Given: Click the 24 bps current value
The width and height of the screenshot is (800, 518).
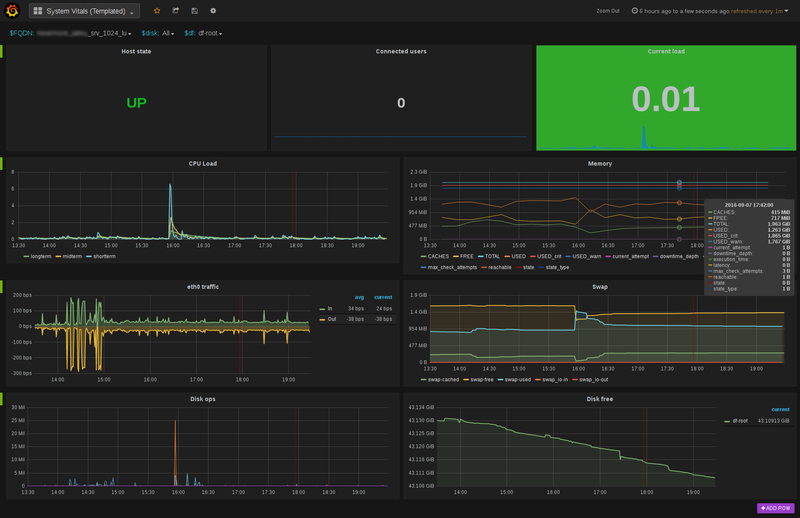Looking at the screenshot, I should coord(384,309).
